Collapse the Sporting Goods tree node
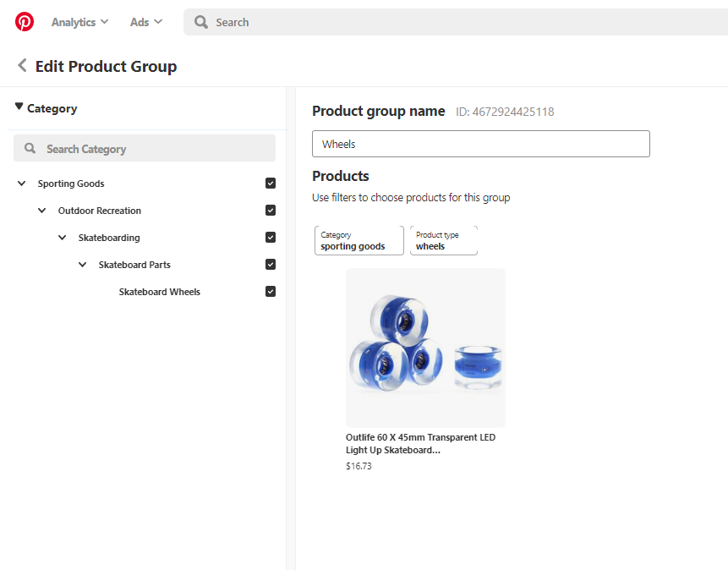The image size is (728, 570). [x=22, y=184]
